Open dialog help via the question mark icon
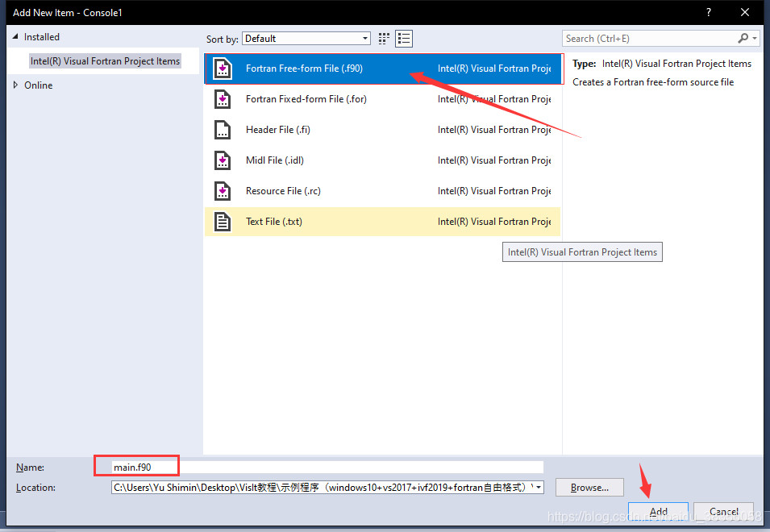 (x=708, y=12)
